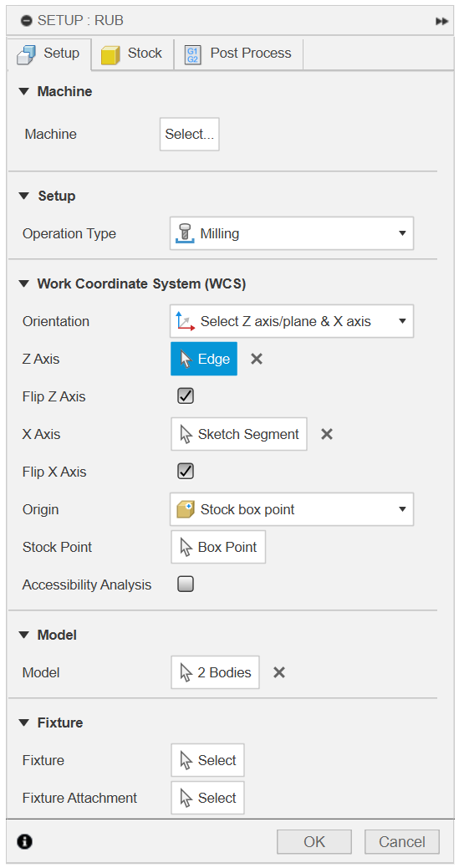Click the Z Axis Edge selection button
The height and width of the screenshot is (868, 459).
coord(204,359)
